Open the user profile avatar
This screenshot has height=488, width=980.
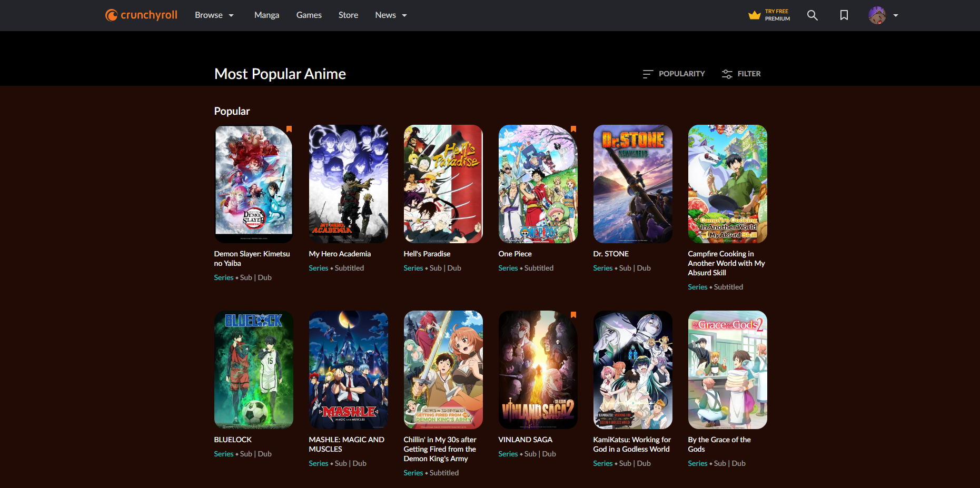pos(877,15)
